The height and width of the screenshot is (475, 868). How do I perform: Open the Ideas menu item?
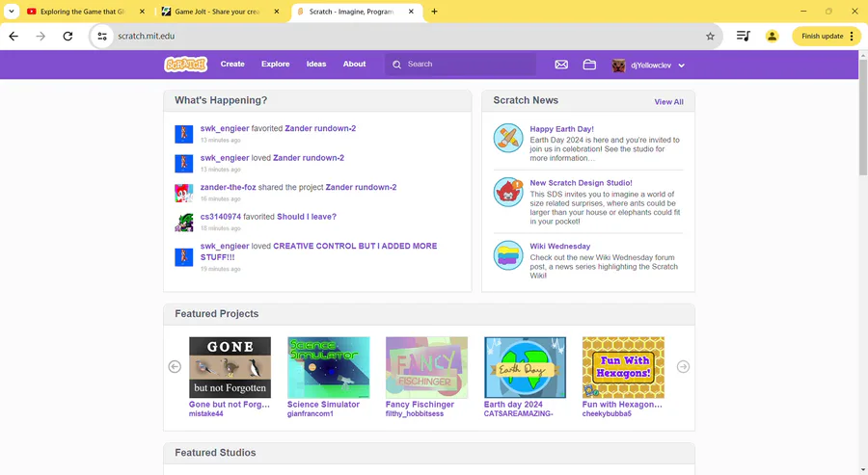point(316,65)
